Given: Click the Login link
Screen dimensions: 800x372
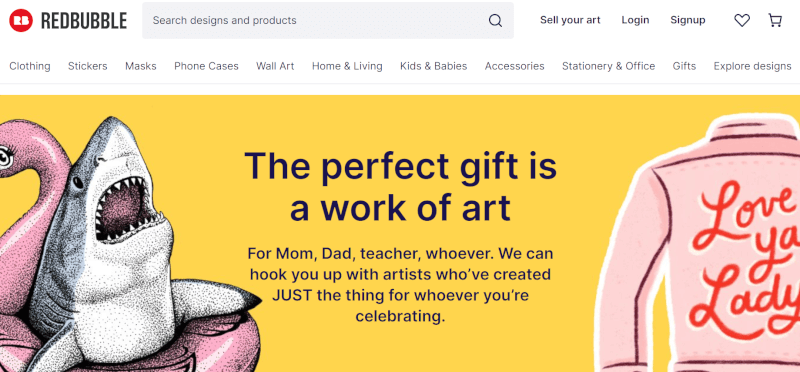Looking at the screenshot, I should (x=635, y=20).
